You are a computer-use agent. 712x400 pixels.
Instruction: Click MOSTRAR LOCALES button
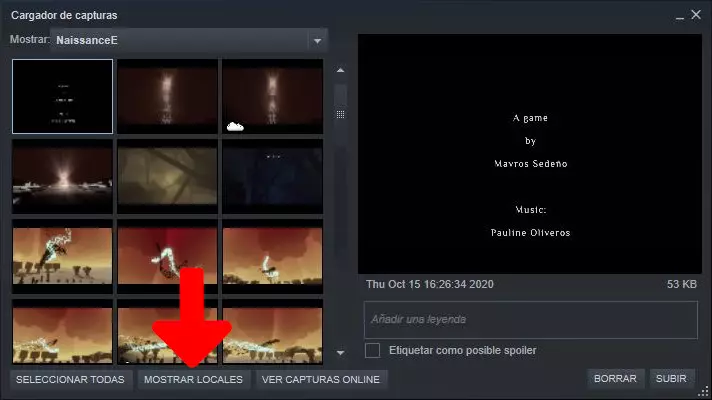[x=193, y=380]
